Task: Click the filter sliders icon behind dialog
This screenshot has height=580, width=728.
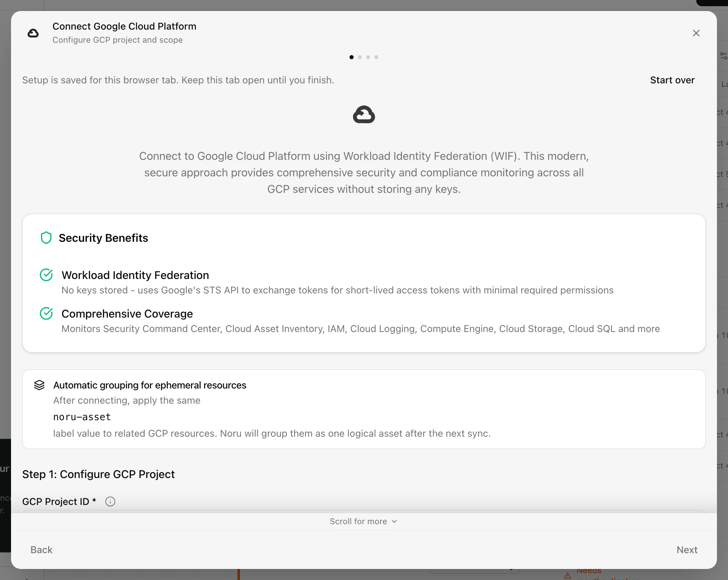Action: point(724,55)
